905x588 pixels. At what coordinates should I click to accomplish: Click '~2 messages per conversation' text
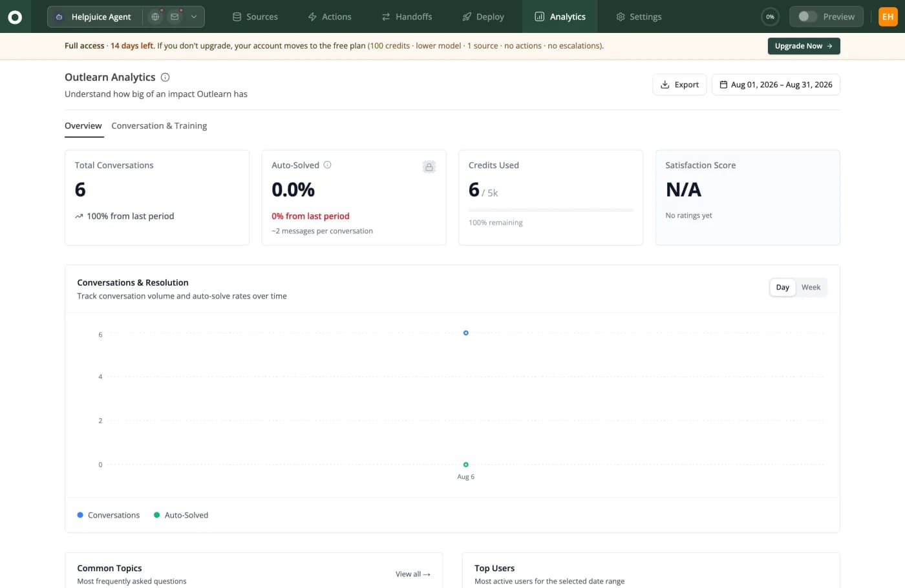[322, 231]
